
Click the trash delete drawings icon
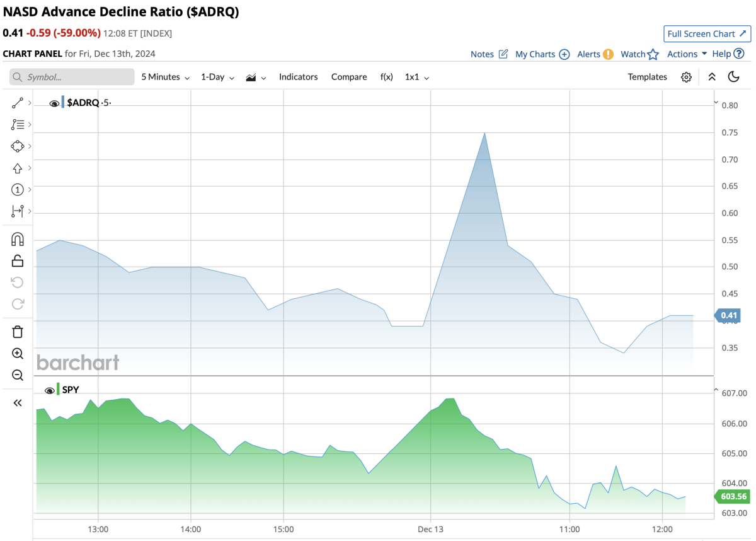(x=18, y=332)
